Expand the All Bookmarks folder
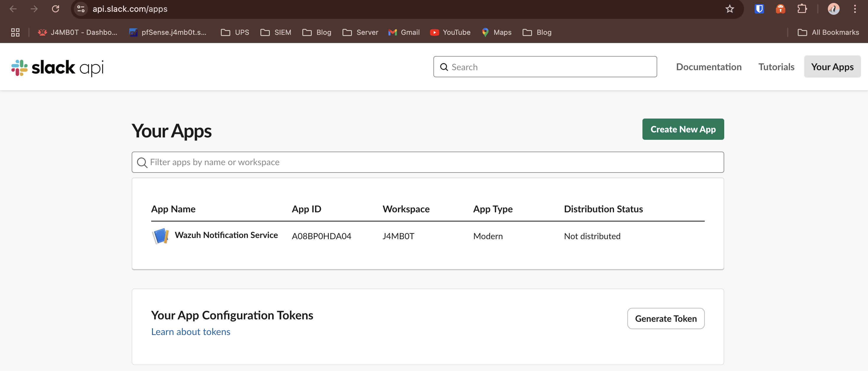Screen dimensions: 868x371 828,32
